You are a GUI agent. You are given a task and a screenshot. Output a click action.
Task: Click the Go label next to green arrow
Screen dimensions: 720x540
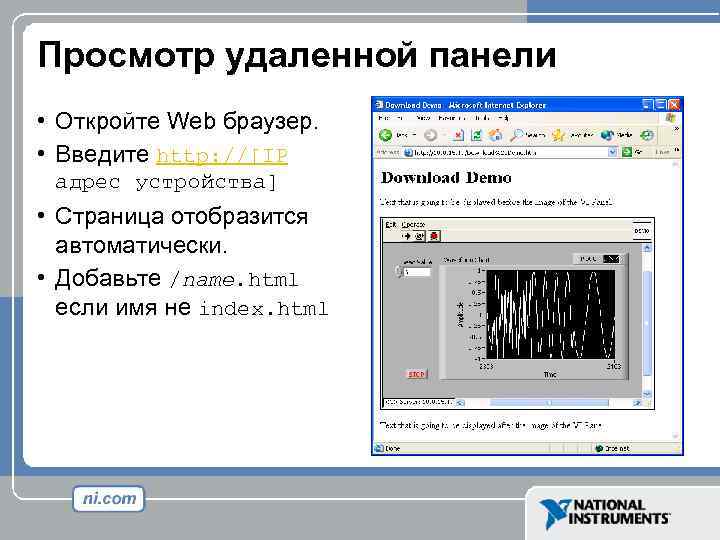coord(639,152)
